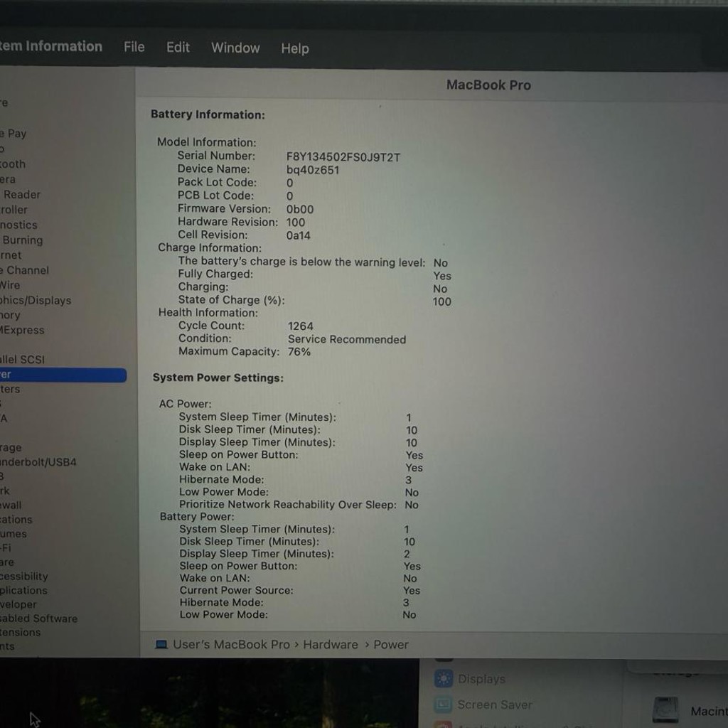The width and height of the screenshot is (728, 728).
Task: Select Disabled Software in the sidebar
Action: (39, 619)
